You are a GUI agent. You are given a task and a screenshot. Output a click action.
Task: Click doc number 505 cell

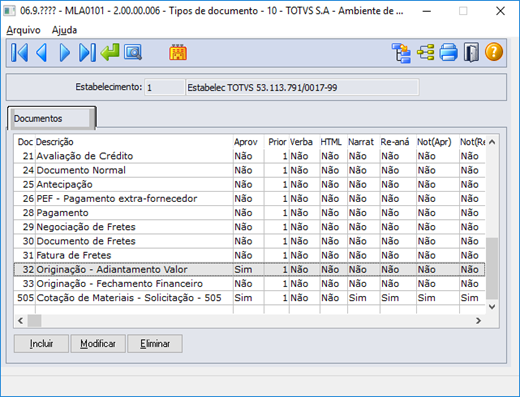click(x=26, y=298)
